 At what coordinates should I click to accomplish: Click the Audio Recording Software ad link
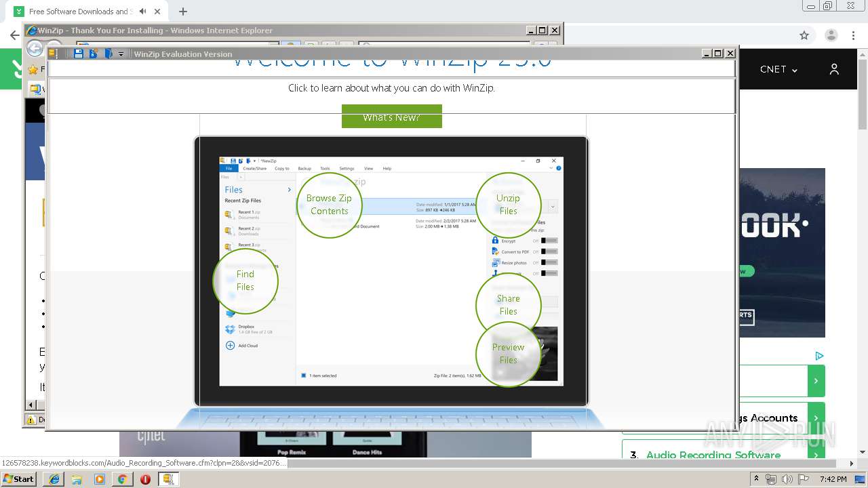click(713, 455)
